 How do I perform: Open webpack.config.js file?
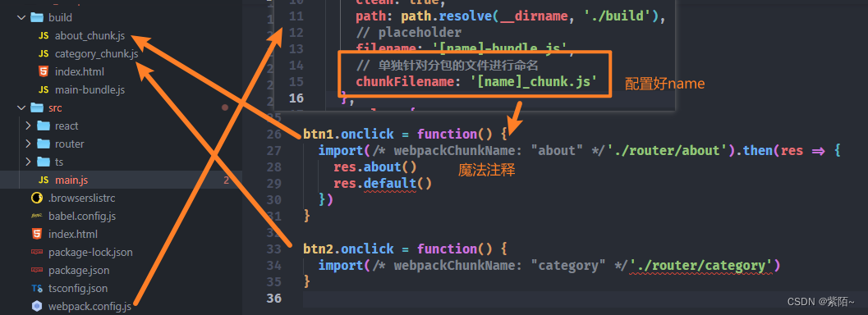[90, 306]
